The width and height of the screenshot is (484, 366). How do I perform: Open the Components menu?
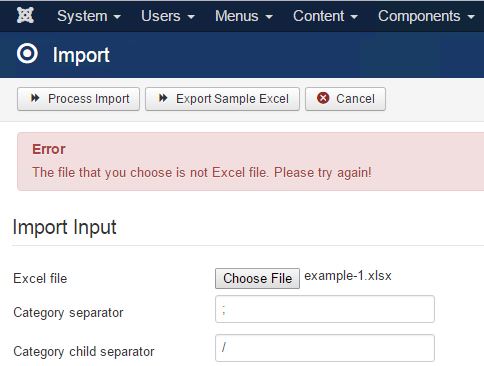tap(426, 16)
